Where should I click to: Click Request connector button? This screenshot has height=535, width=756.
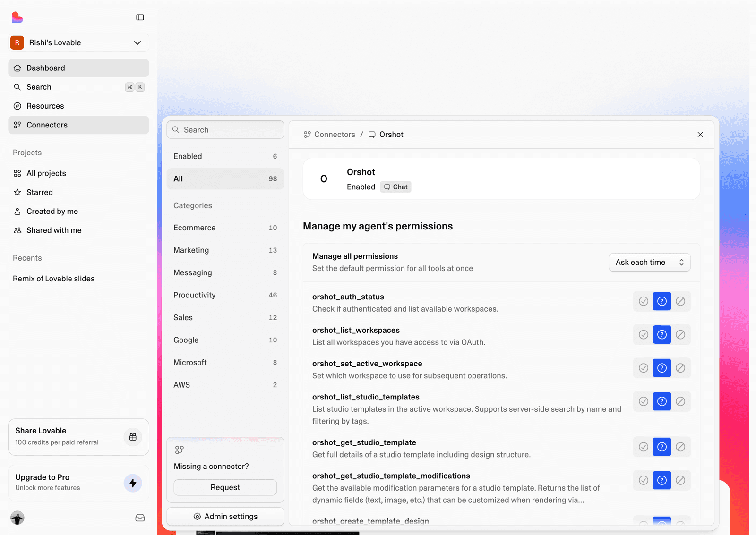[225, 487]
